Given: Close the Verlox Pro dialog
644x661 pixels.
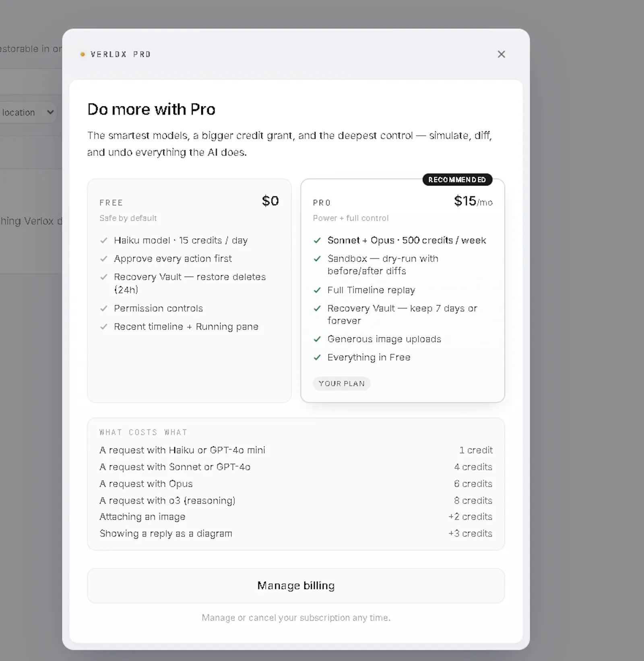Looking at the screenshot, I should coord(501,54).
